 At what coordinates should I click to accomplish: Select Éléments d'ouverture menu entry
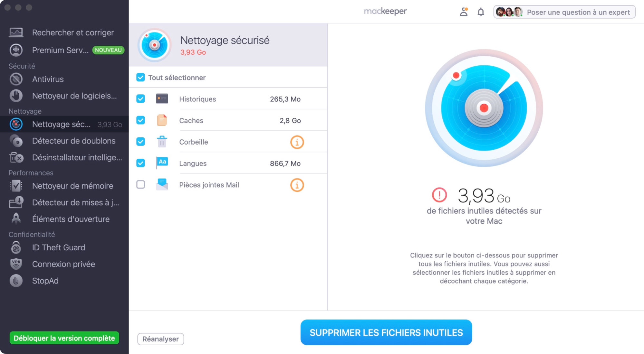(x=71, y=219)
